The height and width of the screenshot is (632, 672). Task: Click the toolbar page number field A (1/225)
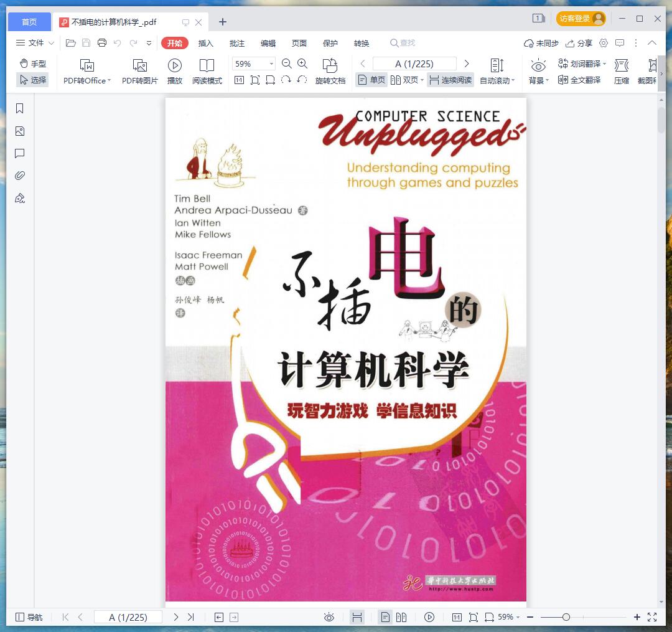pos(414,64)
